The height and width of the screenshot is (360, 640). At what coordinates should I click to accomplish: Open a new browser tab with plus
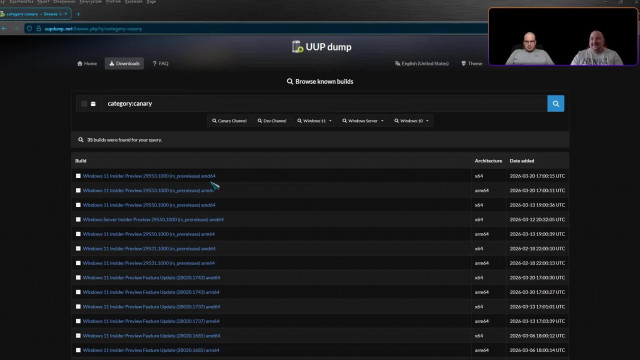click(x=78, y=14)
